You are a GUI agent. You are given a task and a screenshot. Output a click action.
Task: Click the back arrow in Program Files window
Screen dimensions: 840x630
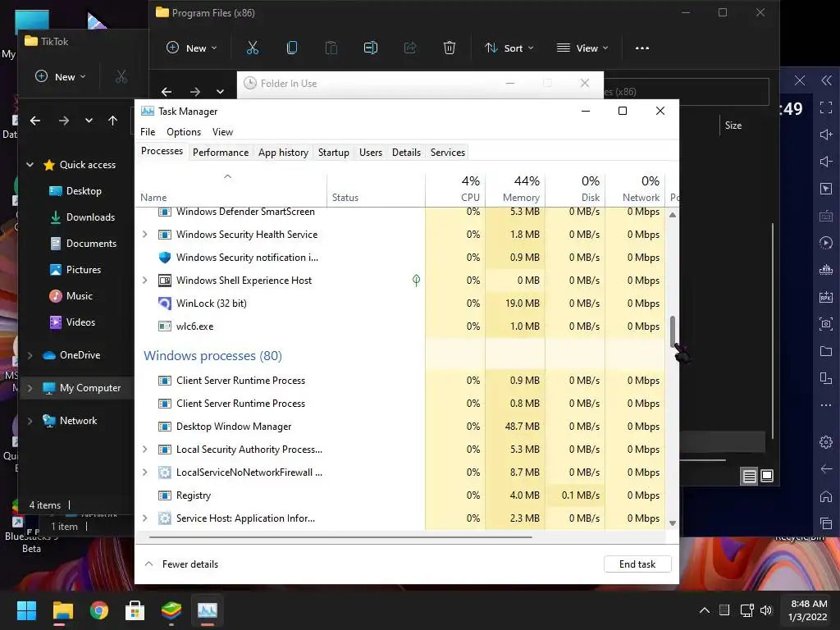tap(167, 92)
